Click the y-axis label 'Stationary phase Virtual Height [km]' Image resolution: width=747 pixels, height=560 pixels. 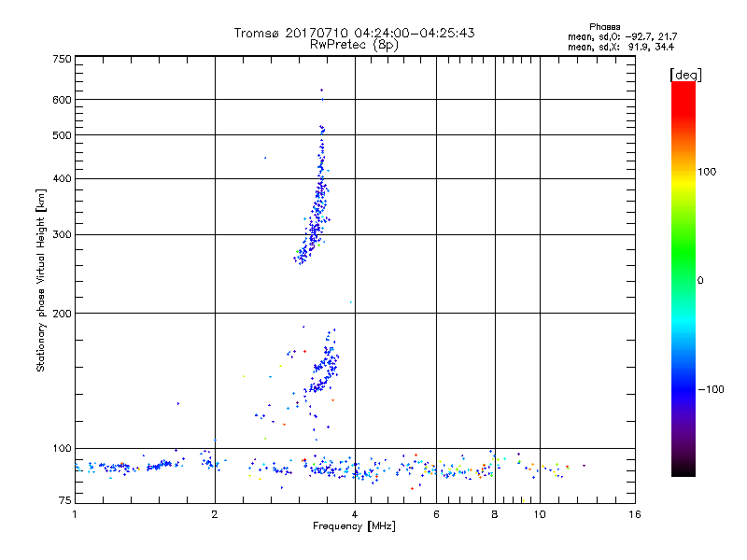coord(40,280)
